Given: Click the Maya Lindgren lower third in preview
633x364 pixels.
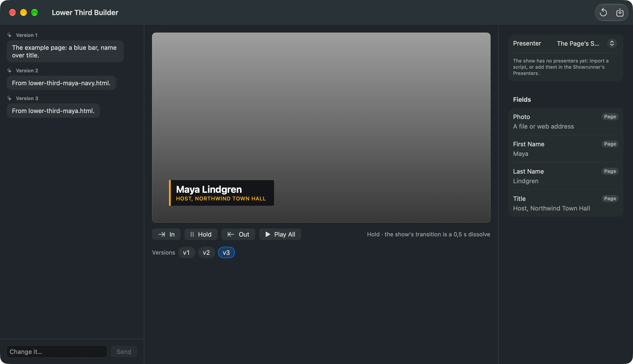Looking at the screenshot, I should 222,193.
